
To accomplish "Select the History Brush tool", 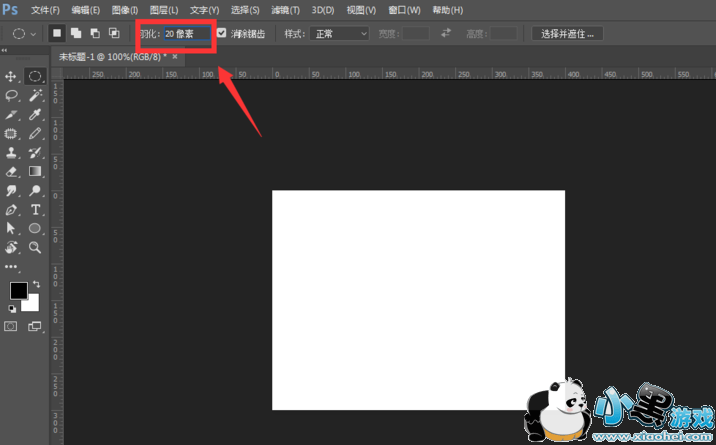I will pos(35,152).
